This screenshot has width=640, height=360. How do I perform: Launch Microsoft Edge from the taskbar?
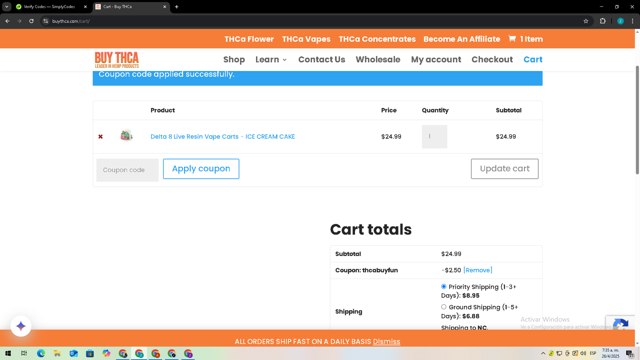pyautogui.click(x=41, y=353)
